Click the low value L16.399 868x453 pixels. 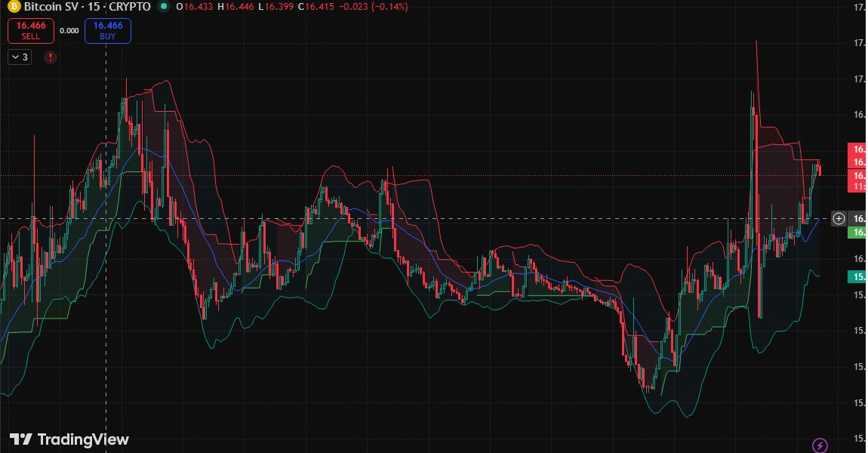click(275, 7)
